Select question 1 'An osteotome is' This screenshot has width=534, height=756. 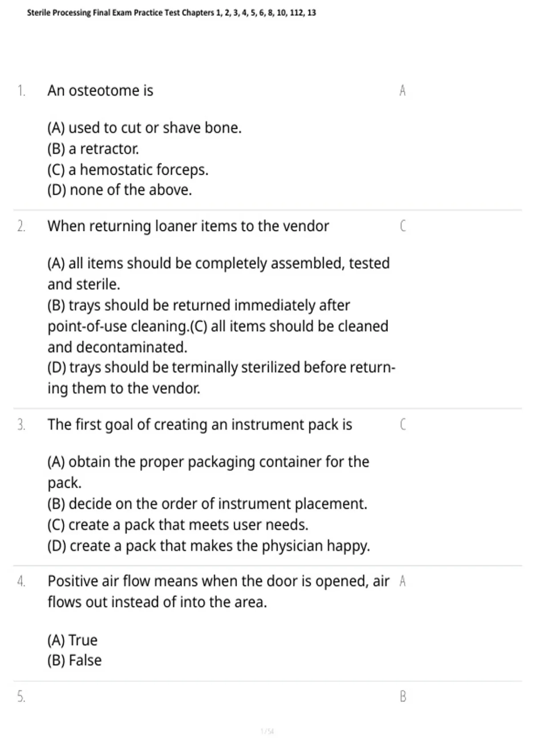(100, 91)
